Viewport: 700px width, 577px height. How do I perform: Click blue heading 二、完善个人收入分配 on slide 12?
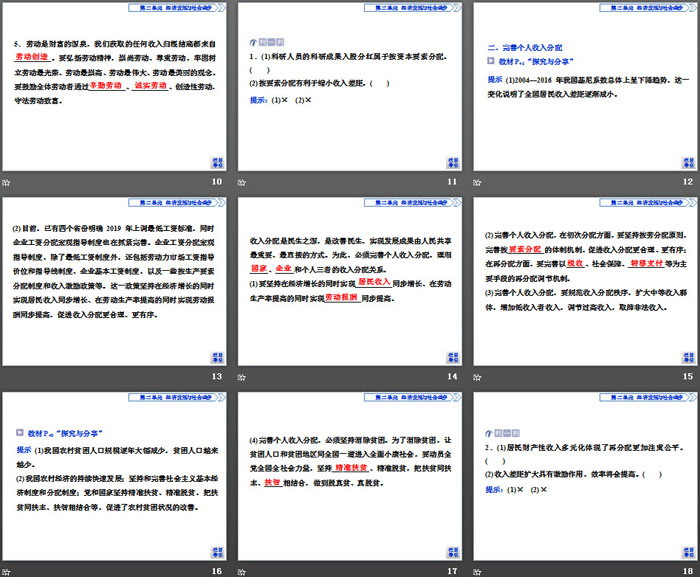coord(525,47)
